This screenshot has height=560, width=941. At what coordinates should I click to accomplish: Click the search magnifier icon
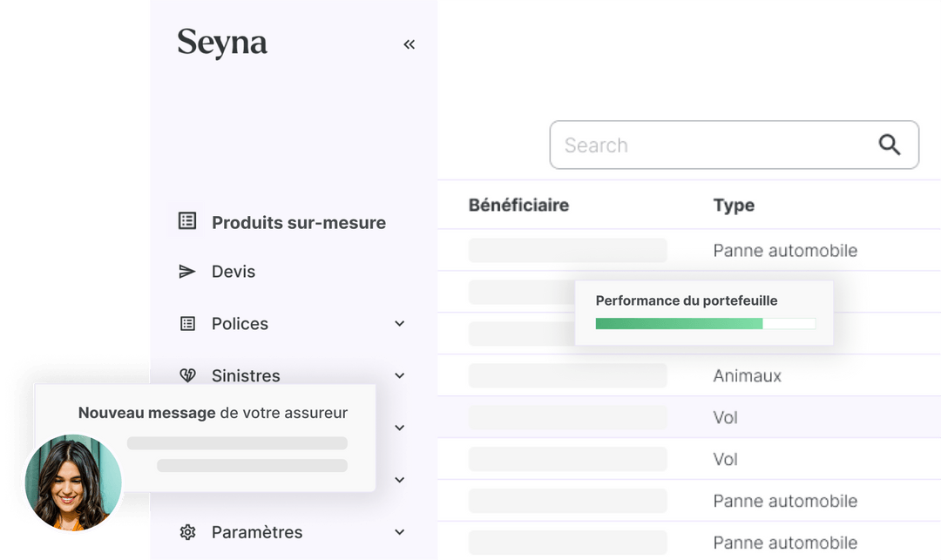click(890, 144)
